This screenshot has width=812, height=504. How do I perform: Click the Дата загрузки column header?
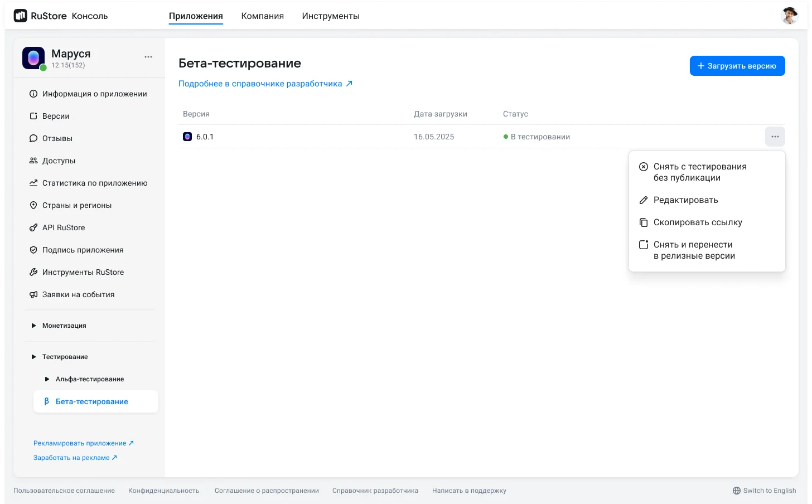[441, 114]
